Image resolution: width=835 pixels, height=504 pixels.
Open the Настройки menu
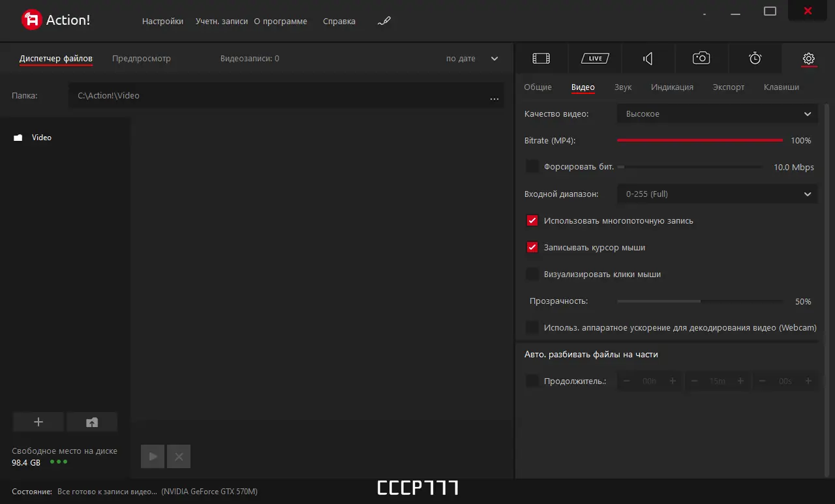pos(162,21)
